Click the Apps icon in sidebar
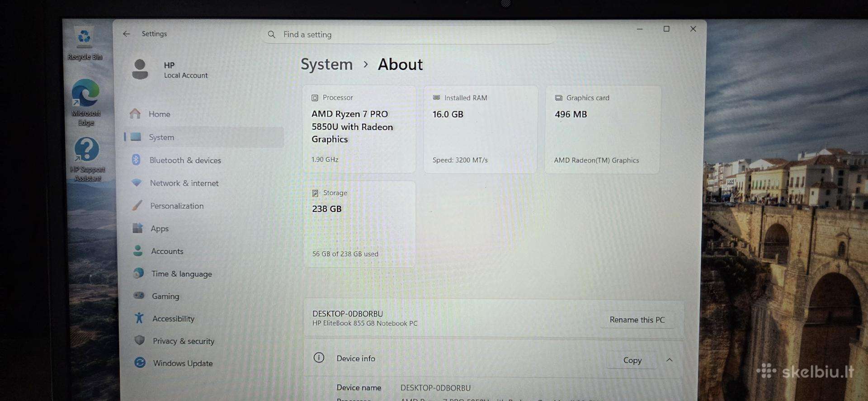This screenshot has width=868, height=401. pyautogui.click(x=137, y=228)
